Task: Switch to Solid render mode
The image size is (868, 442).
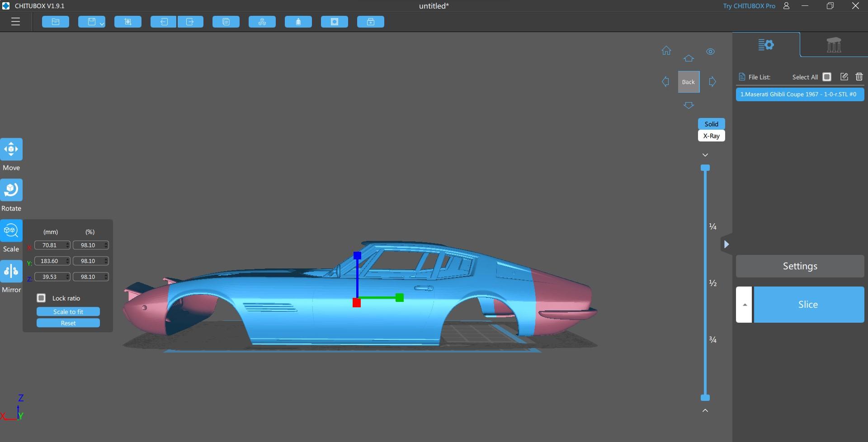Action: click(x=712, y=124)
